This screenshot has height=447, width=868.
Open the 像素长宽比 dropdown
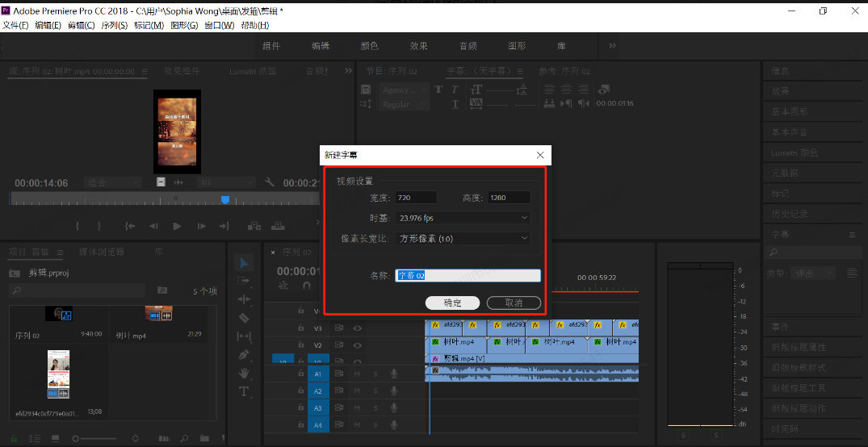pos(463,239)
